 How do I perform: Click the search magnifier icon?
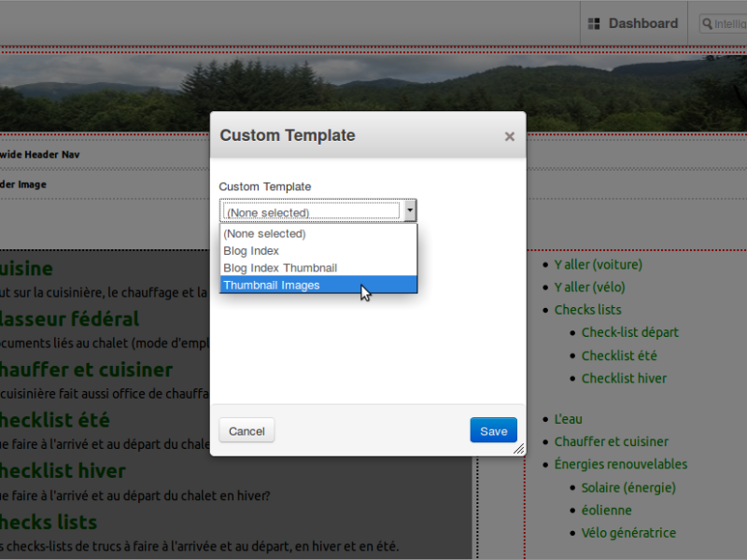(708, 23)
